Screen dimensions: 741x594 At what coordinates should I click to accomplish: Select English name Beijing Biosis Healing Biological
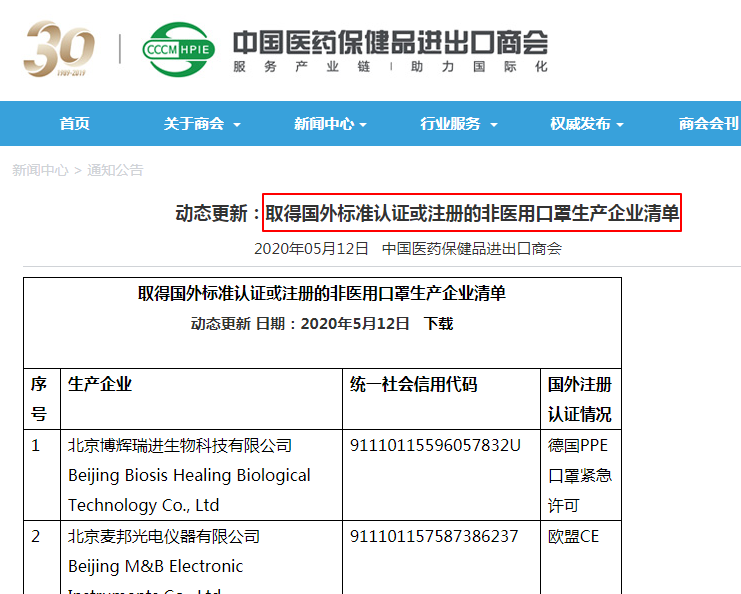[189, 475]
